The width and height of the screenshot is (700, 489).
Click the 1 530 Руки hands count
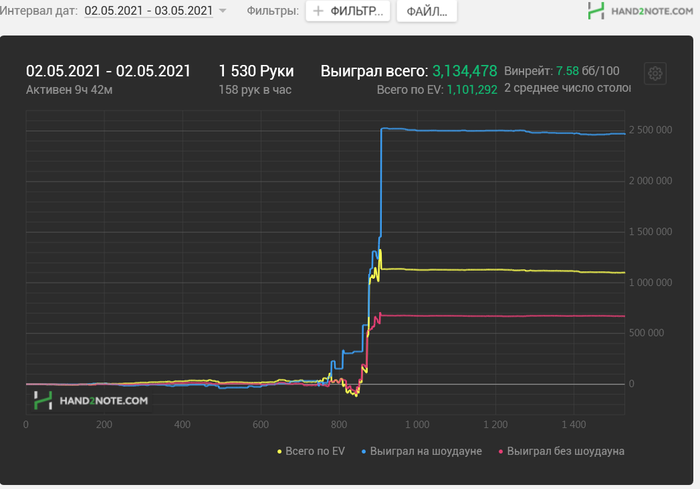coord(256,71)
